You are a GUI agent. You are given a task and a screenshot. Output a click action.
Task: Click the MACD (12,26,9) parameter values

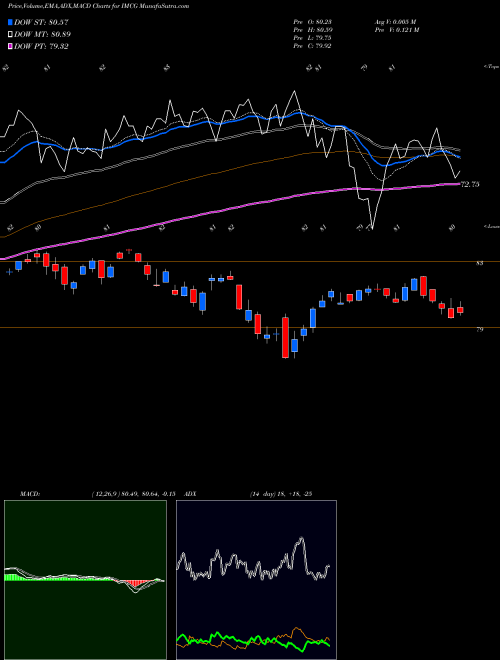133,494
